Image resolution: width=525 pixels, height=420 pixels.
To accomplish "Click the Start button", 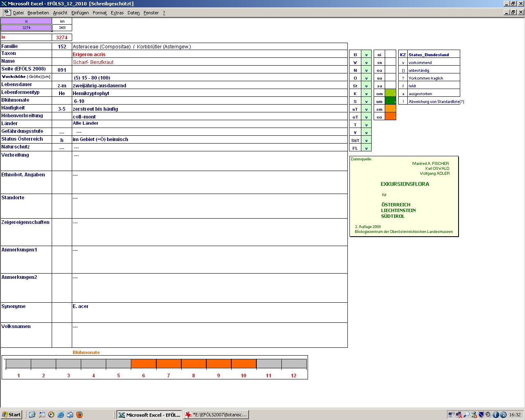I will (x=11, y=415).
